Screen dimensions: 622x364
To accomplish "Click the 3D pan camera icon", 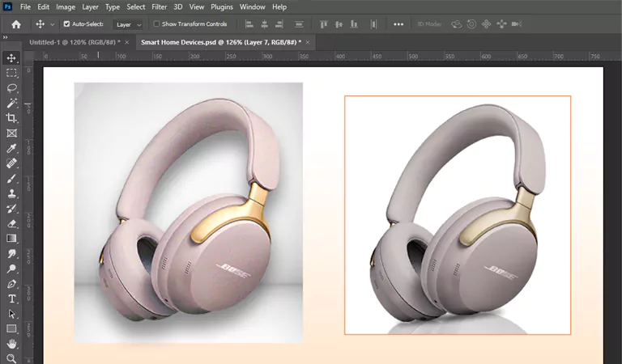I will point(486,24).
